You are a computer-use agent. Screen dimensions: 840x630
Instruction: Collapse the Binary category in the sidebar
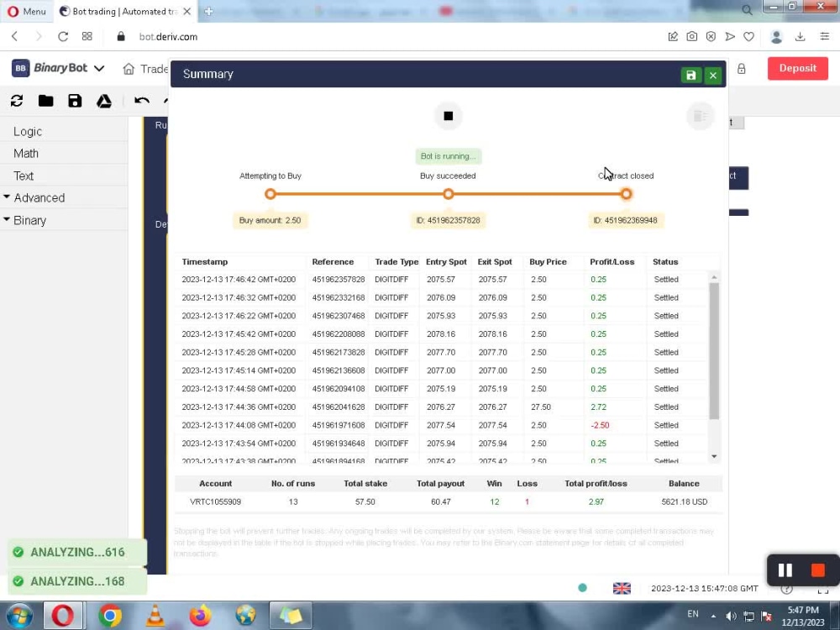[29, 220]
